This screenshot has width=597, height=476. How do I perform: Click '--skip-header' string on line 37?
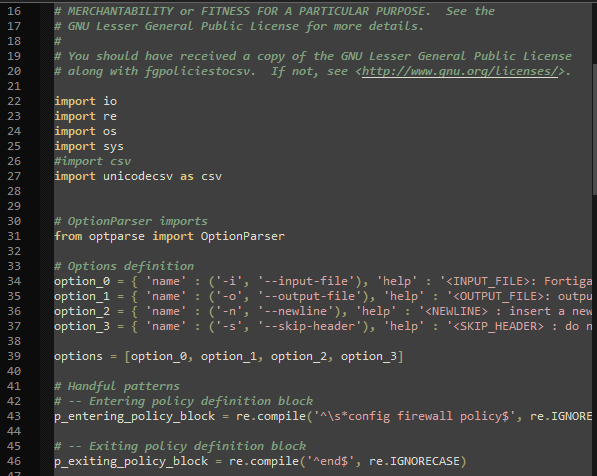tap(309, 326)
